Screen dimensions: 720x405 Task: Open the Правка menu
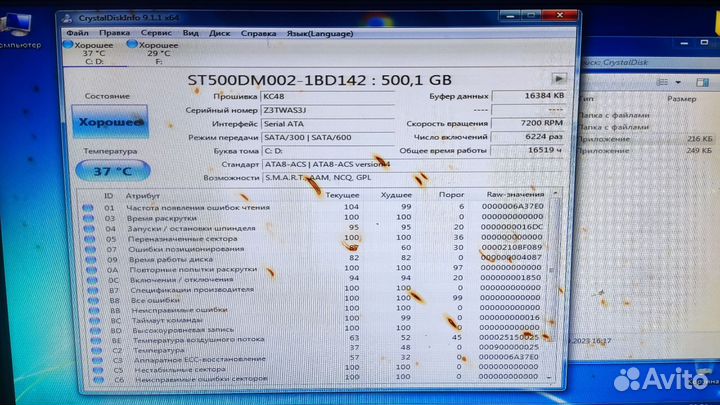[114, 33]
